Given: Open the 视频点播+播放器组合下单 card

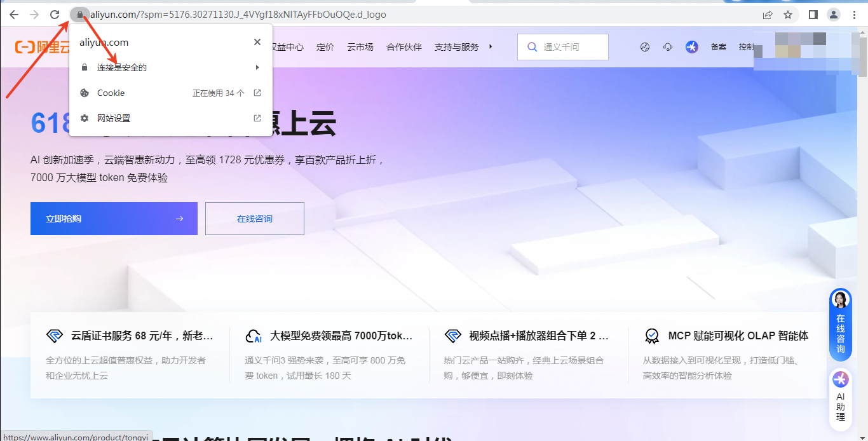Looking at the screenshot, I should point(528,355).
